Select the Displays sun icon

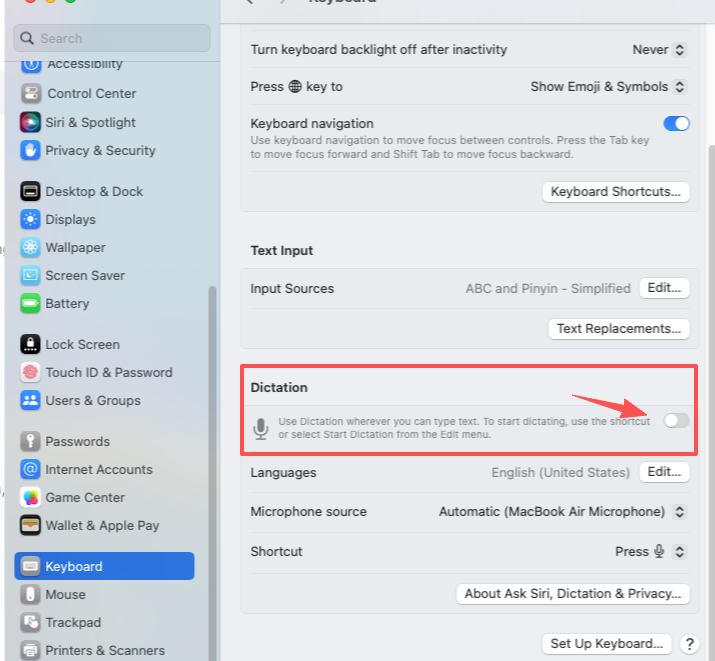(30, 220)
